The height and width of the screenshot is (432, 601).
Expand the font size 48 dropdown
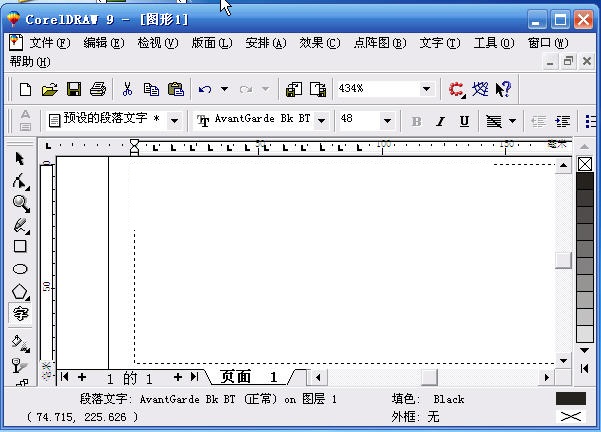coord(387,121)
